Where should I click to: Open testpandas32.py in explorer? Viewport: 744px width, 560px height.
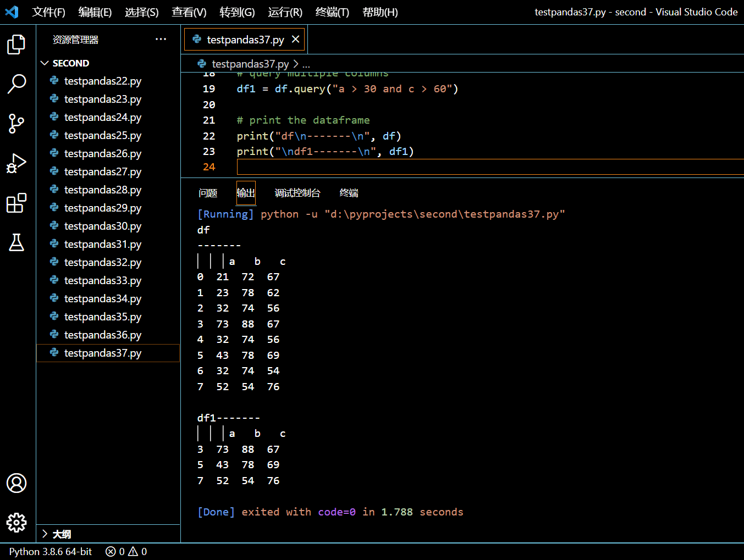pyautogui.click(x=108, y=262)
